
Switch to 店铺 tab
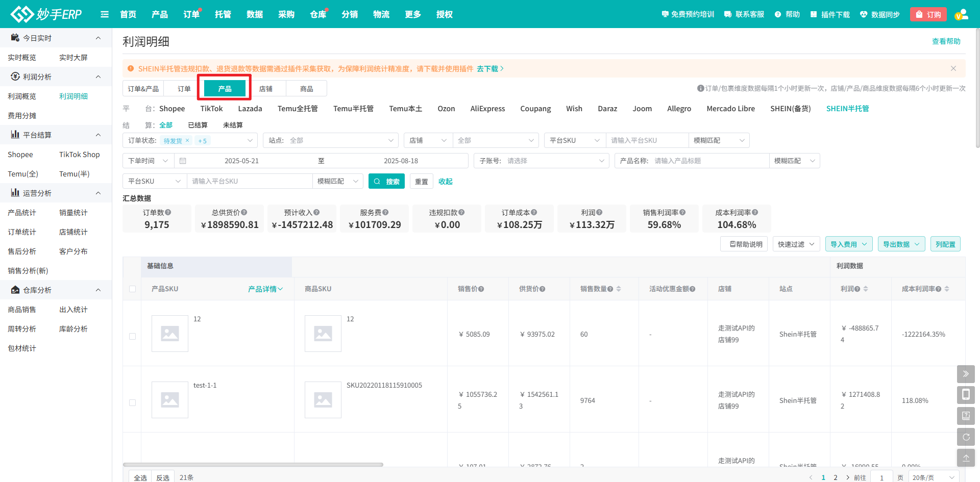(x=265, y=89)
